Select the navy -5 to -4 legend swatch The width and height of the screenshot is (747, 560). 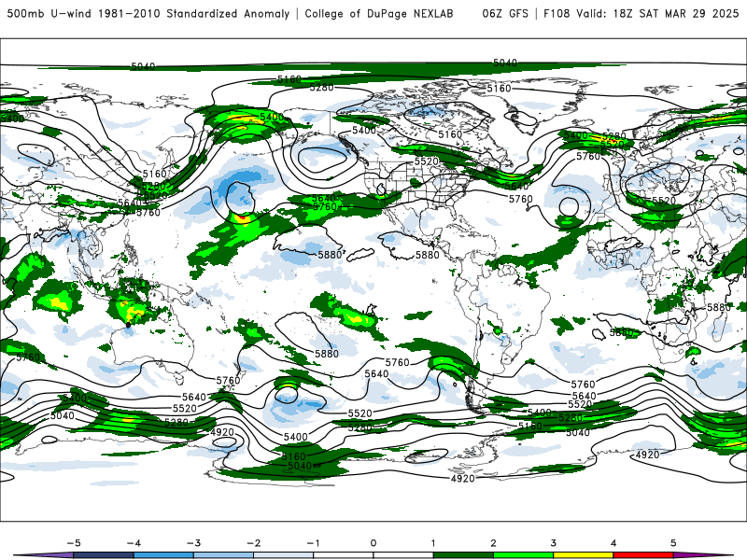(104, 555)
